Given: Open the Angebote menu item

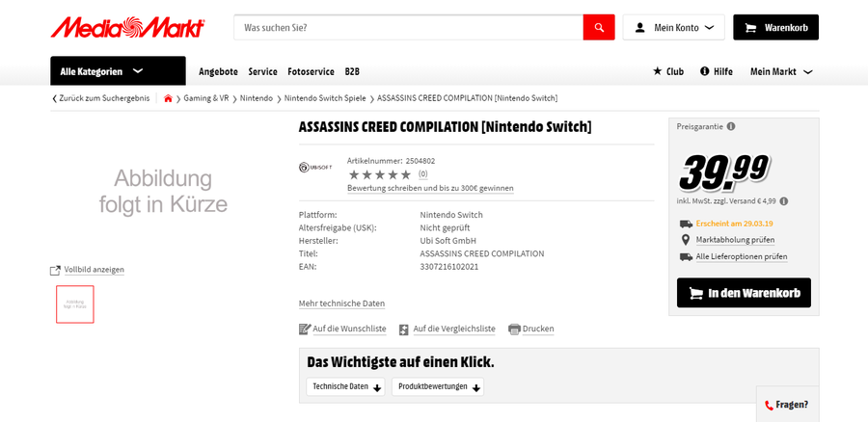Looking at the screenshot, I should (218, 71).
